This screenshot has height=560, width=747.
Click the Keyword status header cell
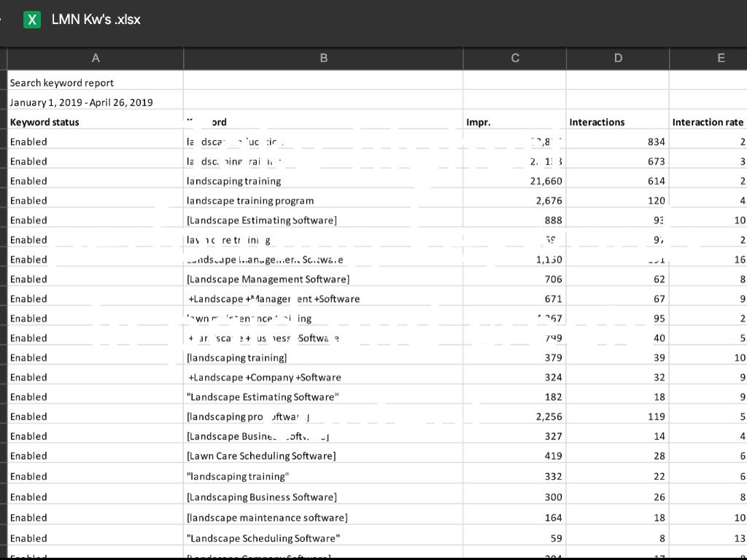44,122
